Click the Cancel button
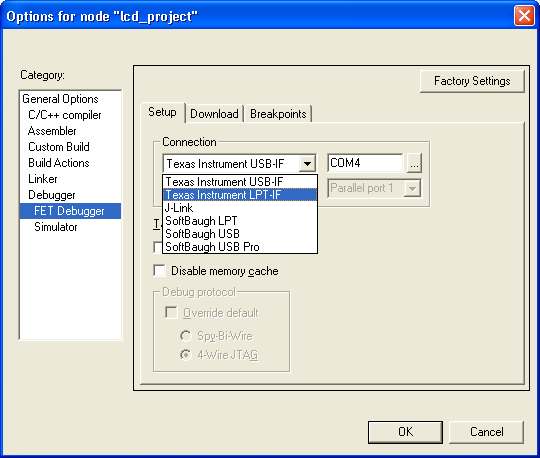Image resolution: width=540 pixels, height=458 pixels. point(487,432)
